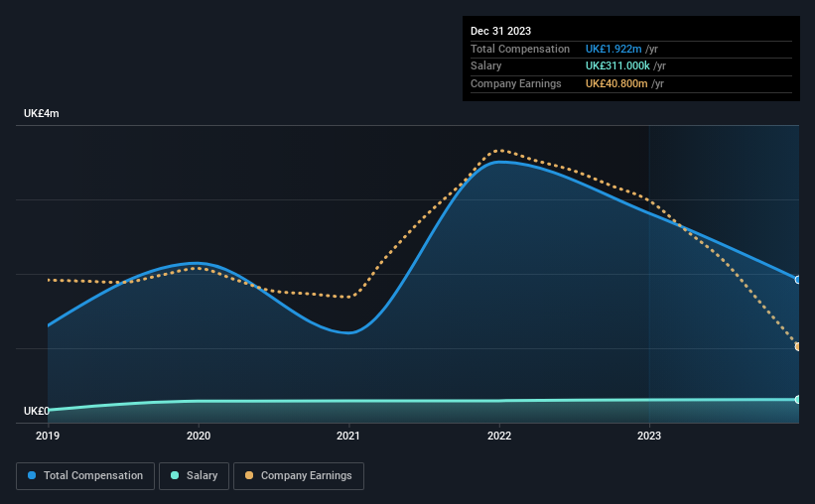This screenshot has width=815, height=504.
Task: Select the 2023 x-axis label
Action: pos(649,436)
